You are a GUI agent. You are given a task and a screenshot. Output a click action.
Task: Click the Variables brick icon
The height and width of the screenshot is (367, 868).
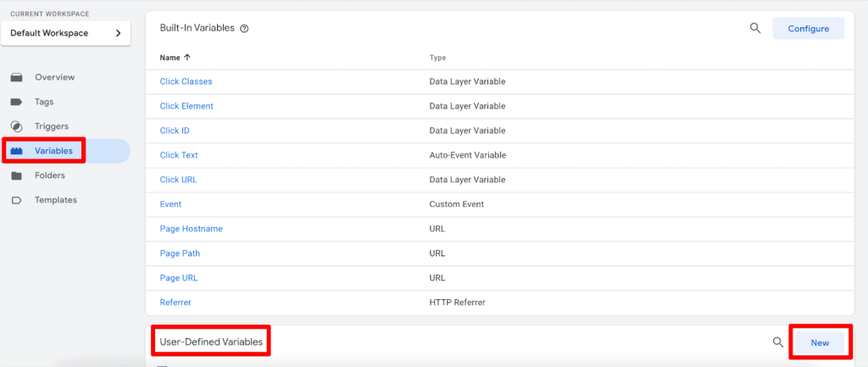click(17, 151)
